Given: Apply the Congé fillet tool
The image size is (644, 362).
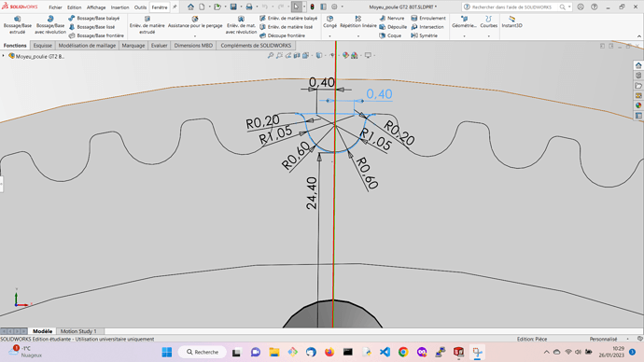Looking at the screenshot, I should [329, 22].
